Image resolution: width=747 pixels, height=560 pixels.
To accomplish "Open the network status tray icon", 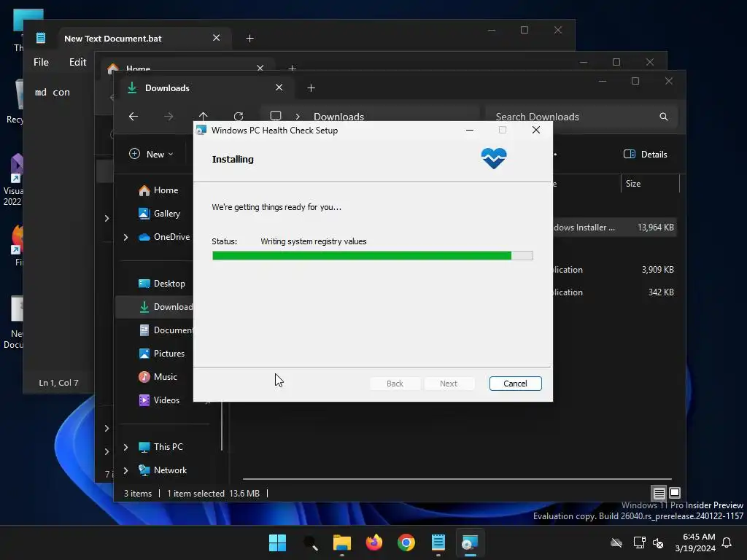I will tap(639, 542).
